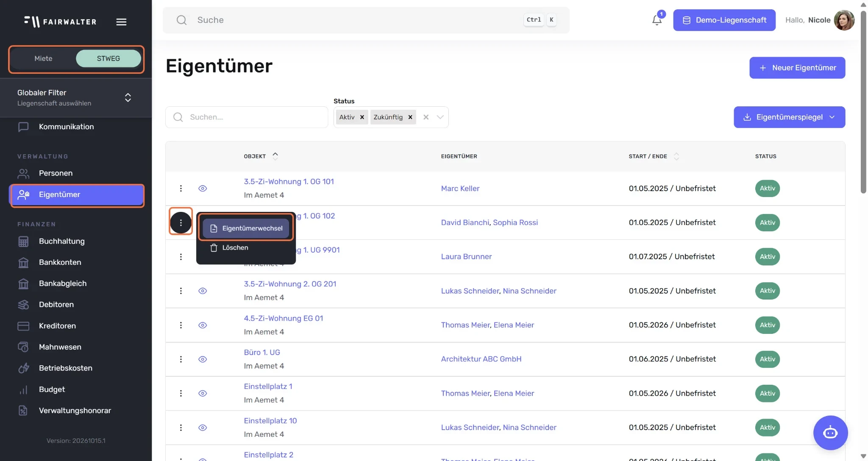This screenshot has width=868, height=461.
Task: Open Mahnwesen from sidebar
Action: [60, 347]
